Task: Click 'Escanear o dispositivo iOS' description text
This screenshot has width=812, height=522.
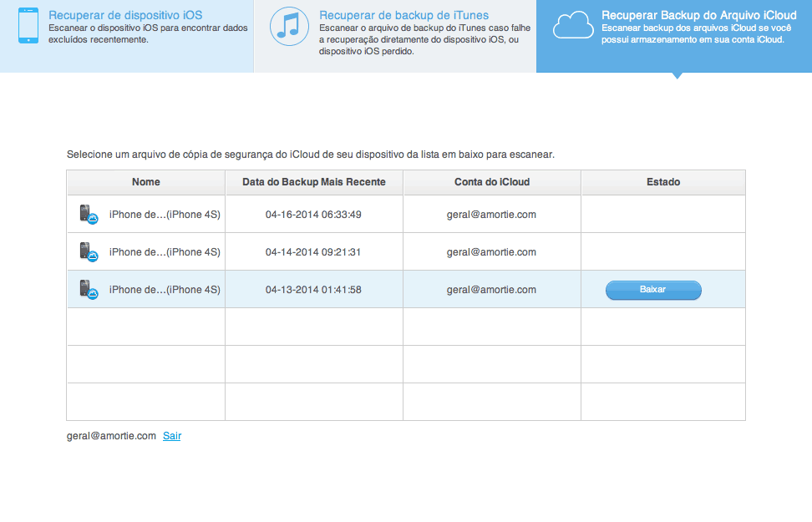Action: point(148,33)
